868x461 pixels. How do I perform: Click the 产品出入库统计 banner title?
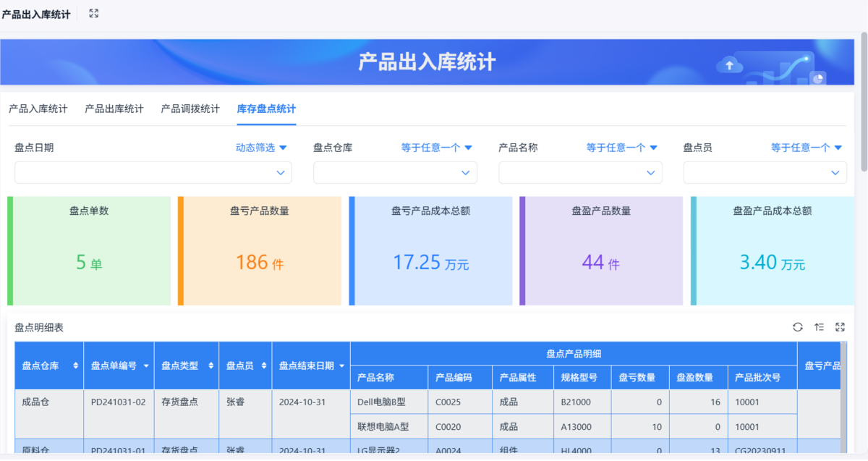coord(427,62)
